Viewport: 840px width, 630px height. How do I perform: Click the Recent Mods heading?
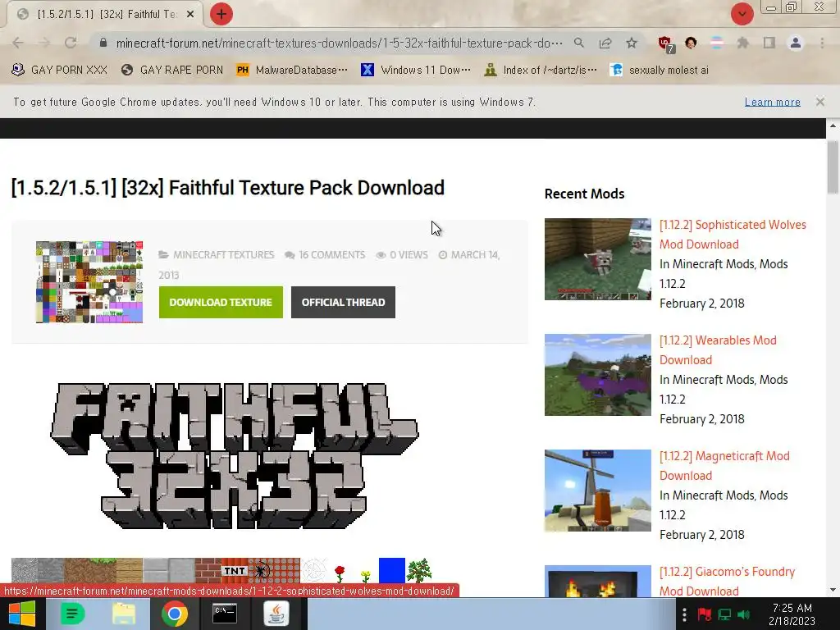click(584, 194)
